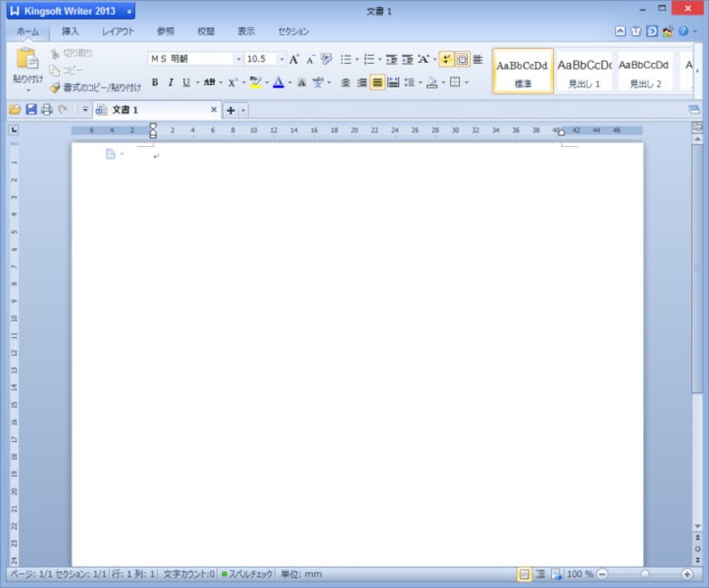Expand the Kingsoft Writer 2013 application menu
The width and height of the screenshot is (709, 588).
(129, 12)
